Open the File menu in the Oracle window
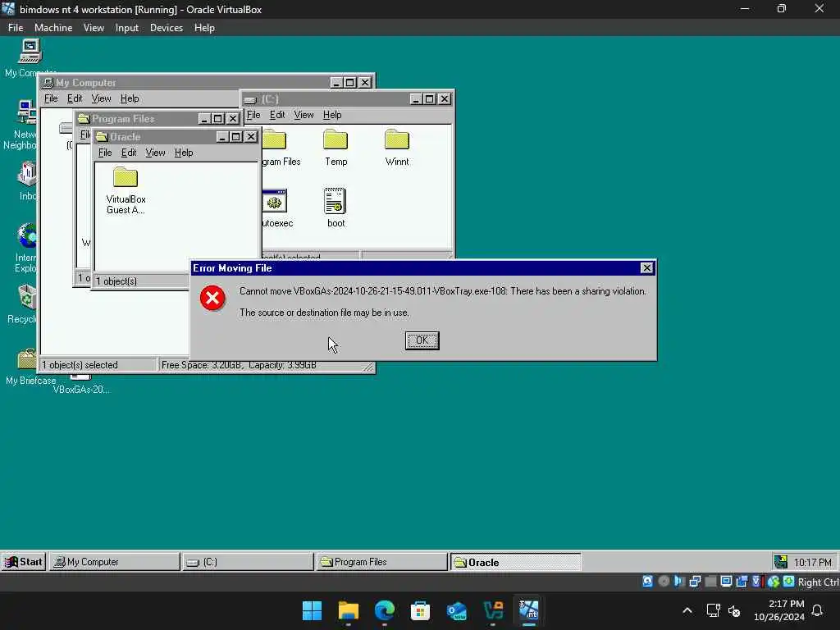Viewport: 840px width, 630px height. point(105,153)
